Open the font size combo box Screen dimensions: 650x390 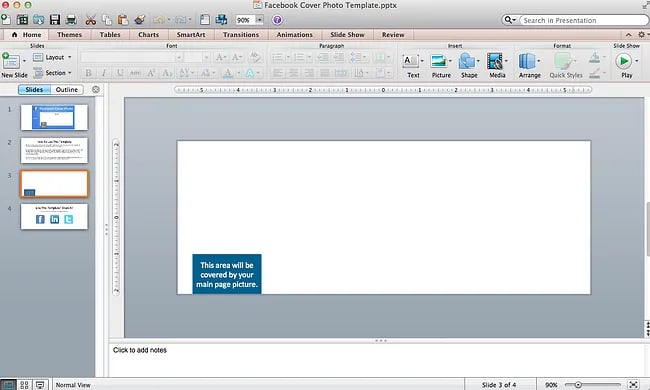197,57
